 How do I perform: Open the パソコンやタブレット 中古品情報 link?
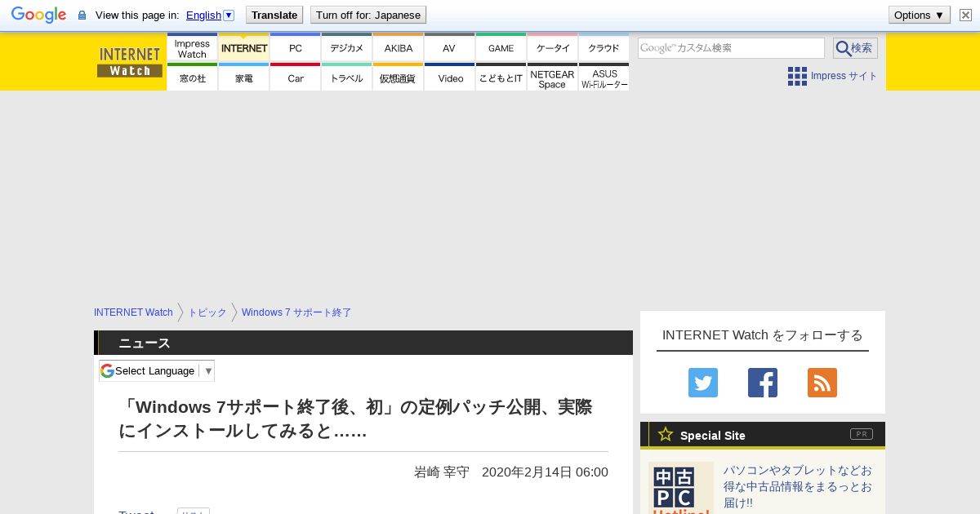click(x=798, y=486)
